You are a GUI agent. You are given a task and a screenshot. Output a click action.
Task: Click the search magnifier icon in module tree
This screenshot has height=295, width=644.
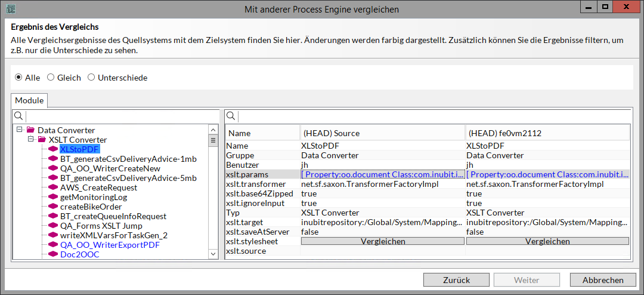pyautogui.click(x=18, y=116)
